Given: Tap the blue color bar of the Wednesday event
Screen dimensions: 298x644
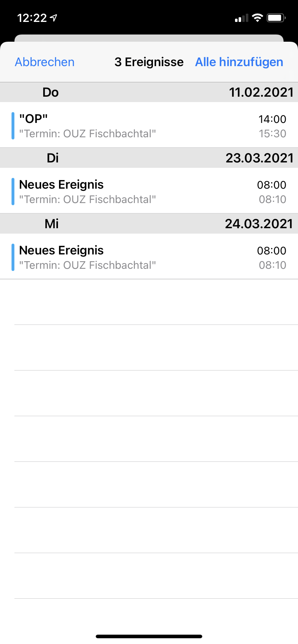Looking at the screenshot, I should point(13,257).
